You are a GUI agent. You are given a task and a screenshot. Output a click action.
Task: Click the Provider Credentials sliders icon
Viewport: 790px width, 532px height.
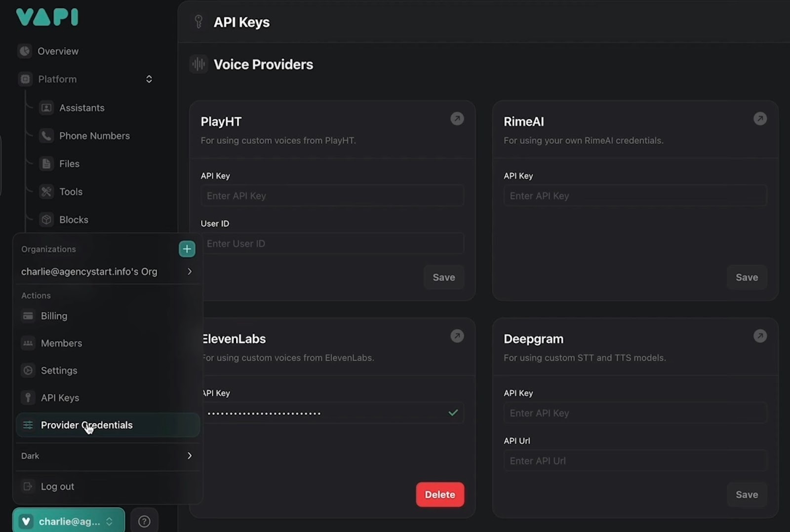point(28,425)
